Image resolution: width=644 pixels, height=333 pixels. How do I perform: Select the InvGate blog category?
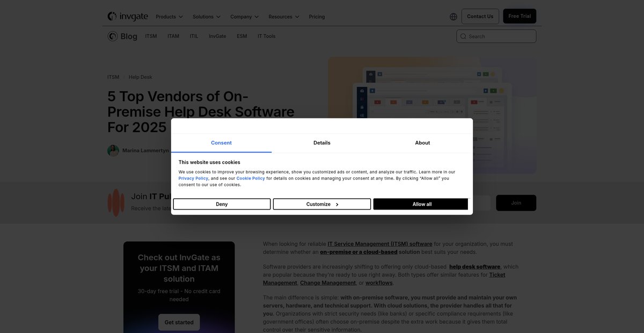tap(217, 36)
